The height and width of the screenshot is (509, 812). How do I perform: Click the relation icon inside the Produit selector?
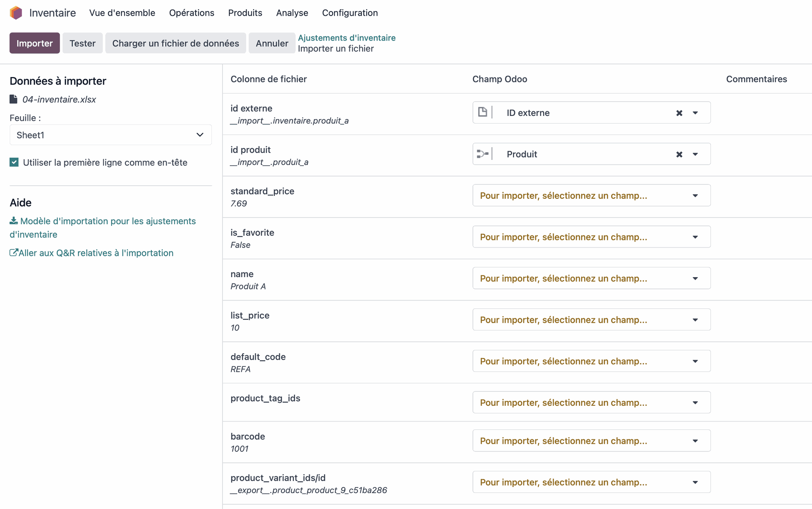tap(483, 153)
